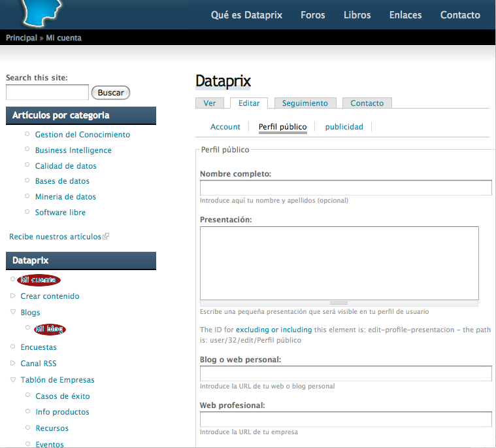496x448 pixels.
Task: Open the Recursos sidebar link
Action: tap(52, 428)
